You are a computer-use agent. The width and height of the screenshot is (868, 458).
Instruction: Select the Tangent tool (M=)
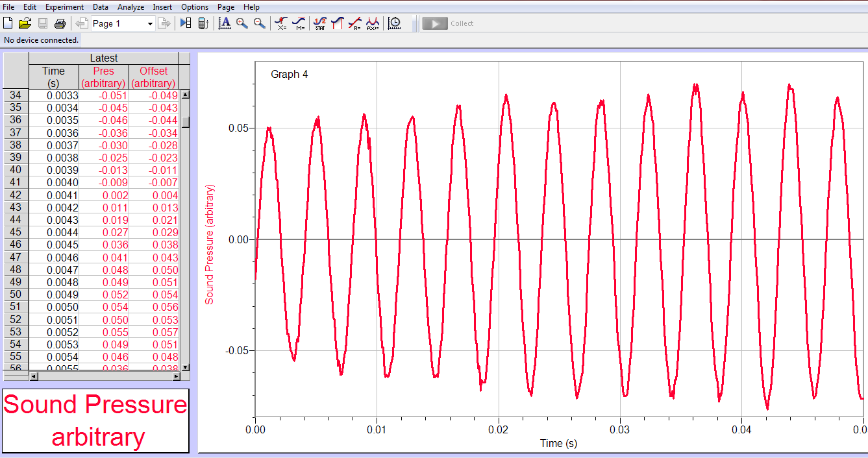tap(301, 23)
